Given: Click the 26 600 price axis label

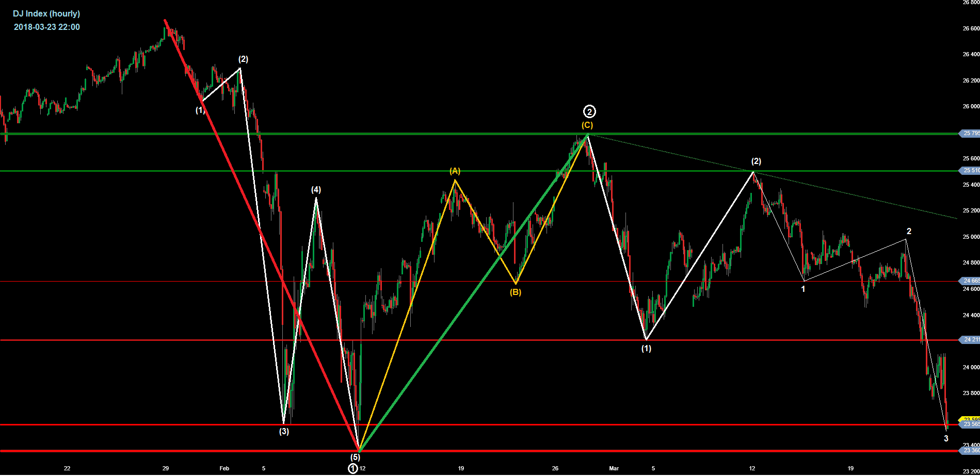Looking at the screenshot, I should 971,29.
